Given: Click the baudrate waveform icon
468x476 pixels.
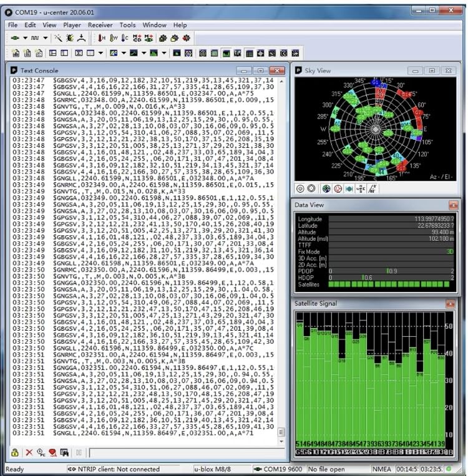Looking at the screenshot, I should pyautogui.click(x=35, y=38).
